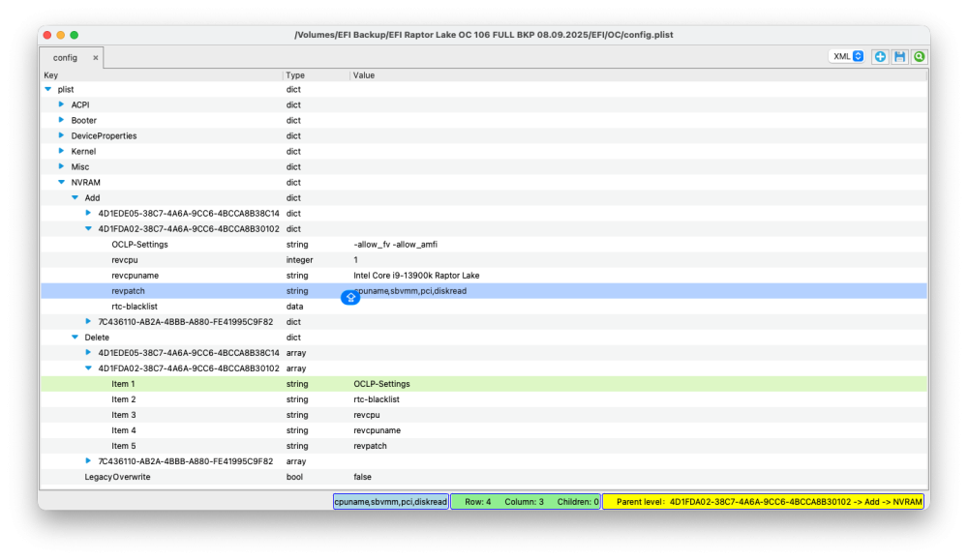Viewport: 968px width, 560px height.
Task: Open the XML format dropdown
Action: tap(846, 56)
